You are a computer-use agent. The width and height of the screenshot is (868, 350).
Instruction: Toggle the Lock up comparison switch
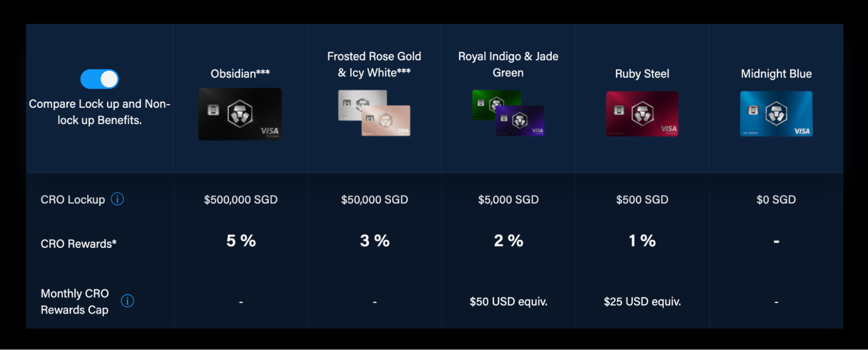[99, 79]
